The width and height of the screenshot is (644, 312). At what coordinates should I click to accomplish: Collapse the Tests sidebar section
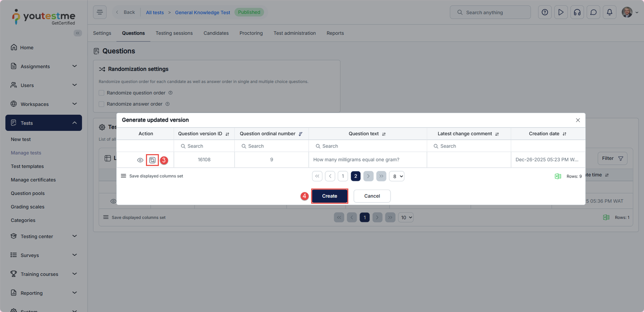coord(74,123)
